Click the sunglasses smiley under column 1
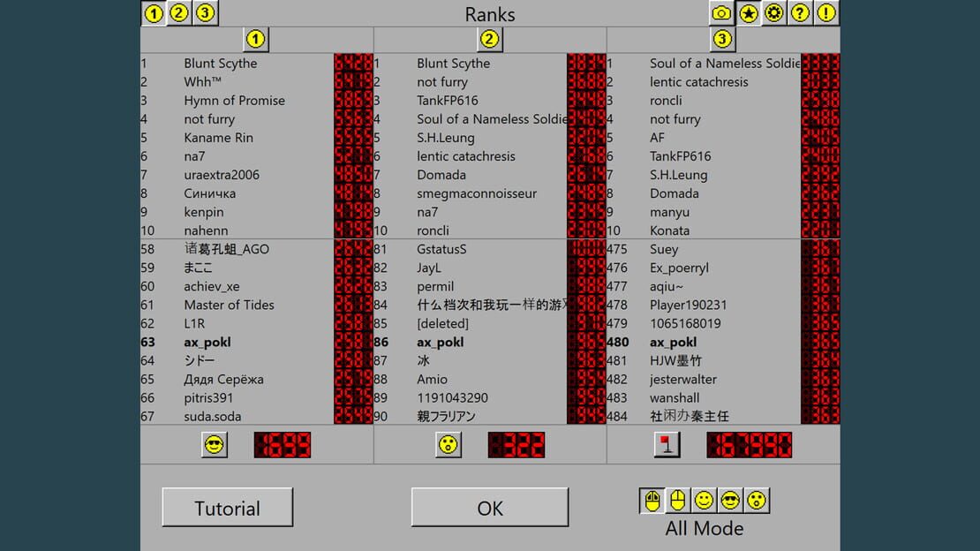Screen dimensions: 980x551 coord(215,445)
